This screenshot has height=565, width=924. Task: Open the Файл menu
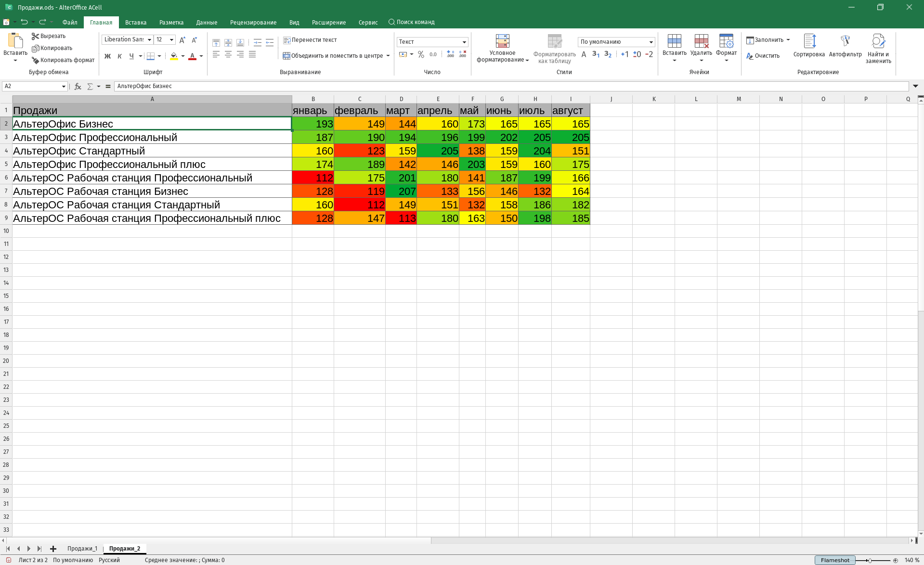(70, 22)
